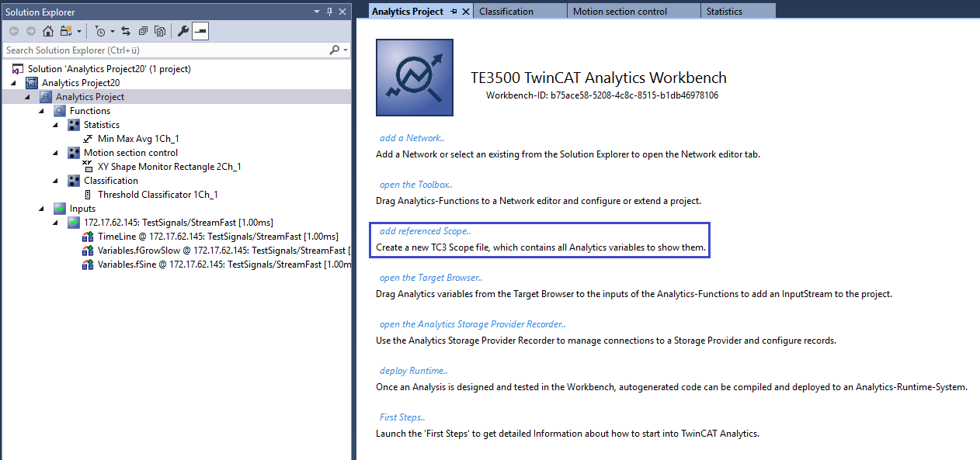Click the Search Solution Explorer input field
The height and width of the screenshot is (460, 980).
pos(165,50)
